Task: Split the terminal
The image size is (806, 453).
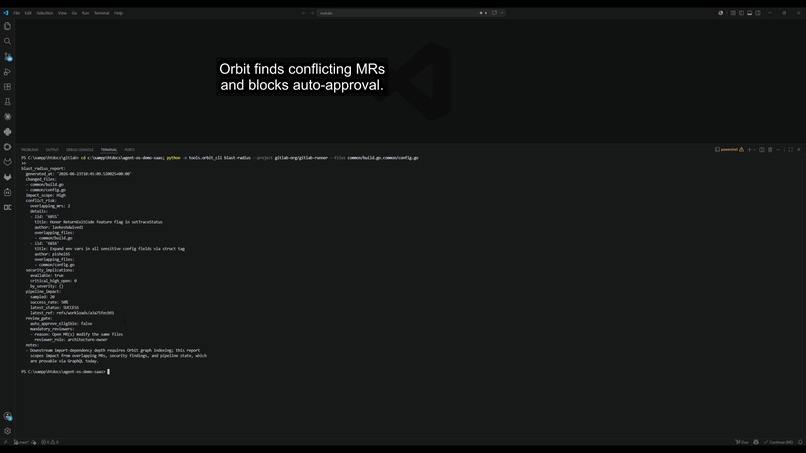Action: coord(762,150)
